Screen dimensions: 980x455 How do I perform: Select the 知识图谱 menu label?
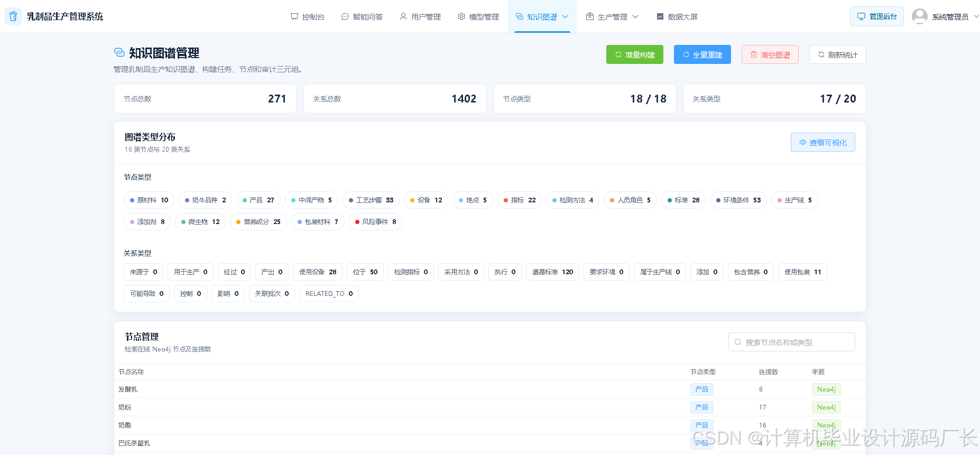coord(542,17)
